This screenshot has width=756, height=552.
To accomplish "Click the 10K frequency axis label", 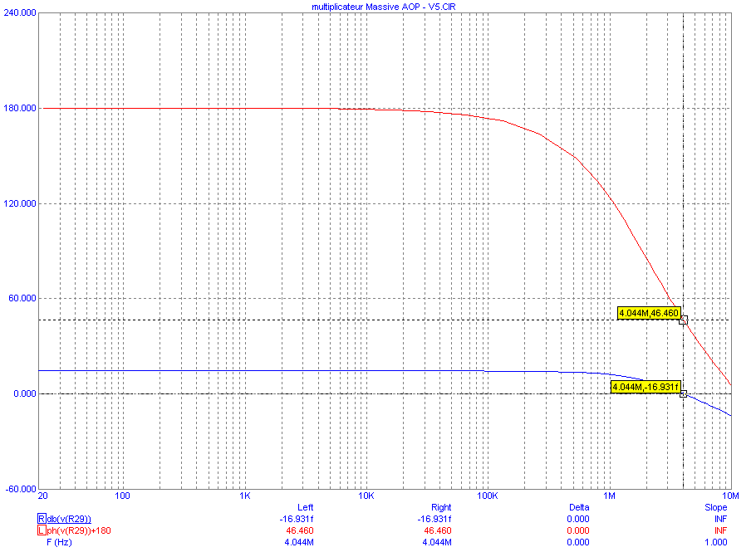I will click(x=366, y=496).
